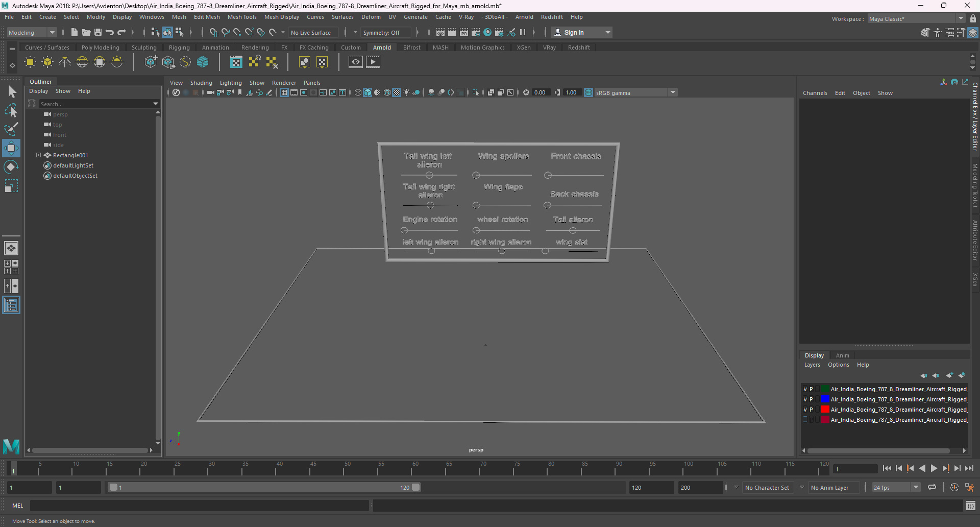Click the time range slider bar
The height and width of the screenshot is (527, 980).
pos(264,487)
